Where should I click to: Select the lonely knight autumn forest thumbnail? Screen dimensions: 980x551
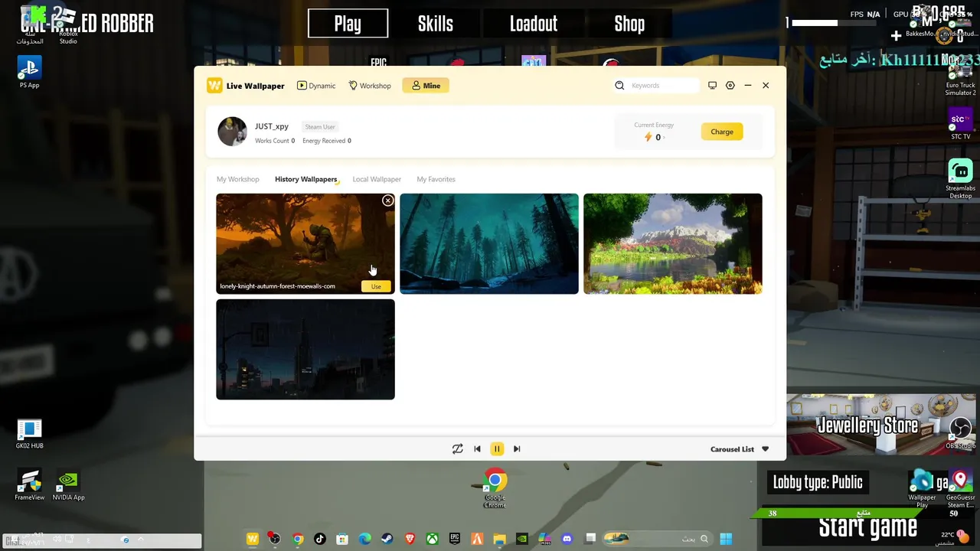(x=305, y=243)
